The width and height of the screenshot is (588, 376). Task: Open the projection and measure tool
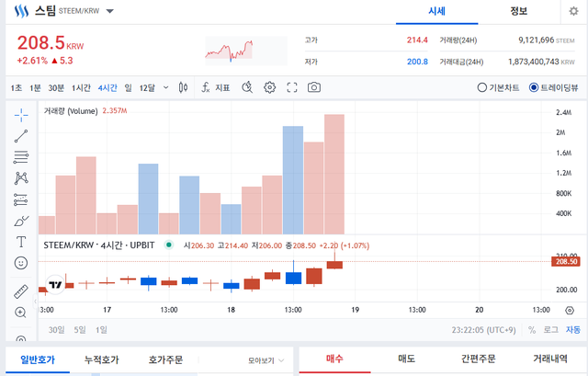tap(21, 199)
